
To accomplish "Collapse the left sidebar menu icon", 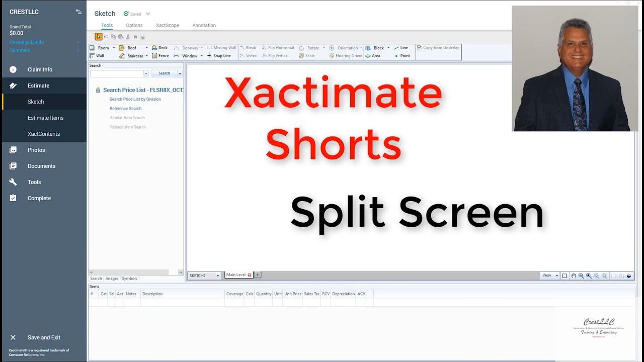I will 78,12.
